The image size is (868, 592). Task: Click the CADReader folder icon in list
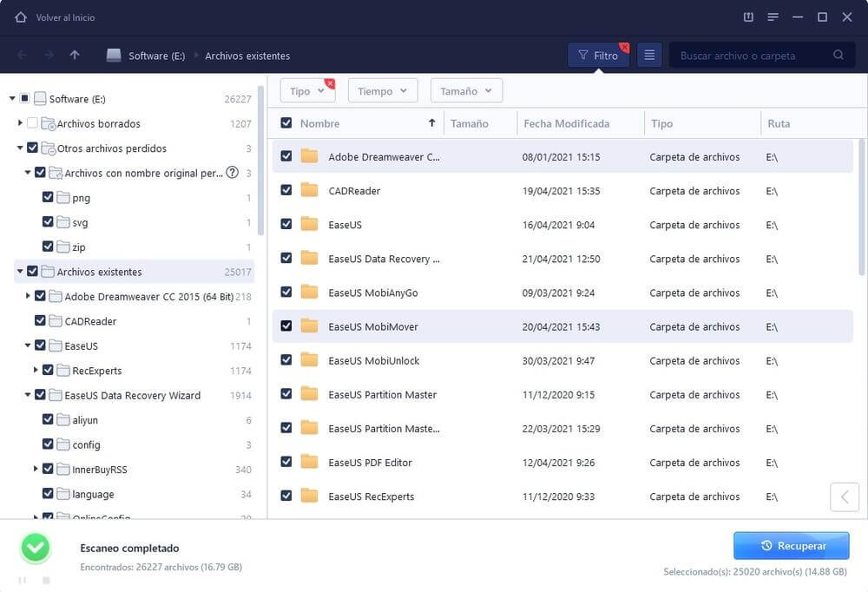[310, 190]
